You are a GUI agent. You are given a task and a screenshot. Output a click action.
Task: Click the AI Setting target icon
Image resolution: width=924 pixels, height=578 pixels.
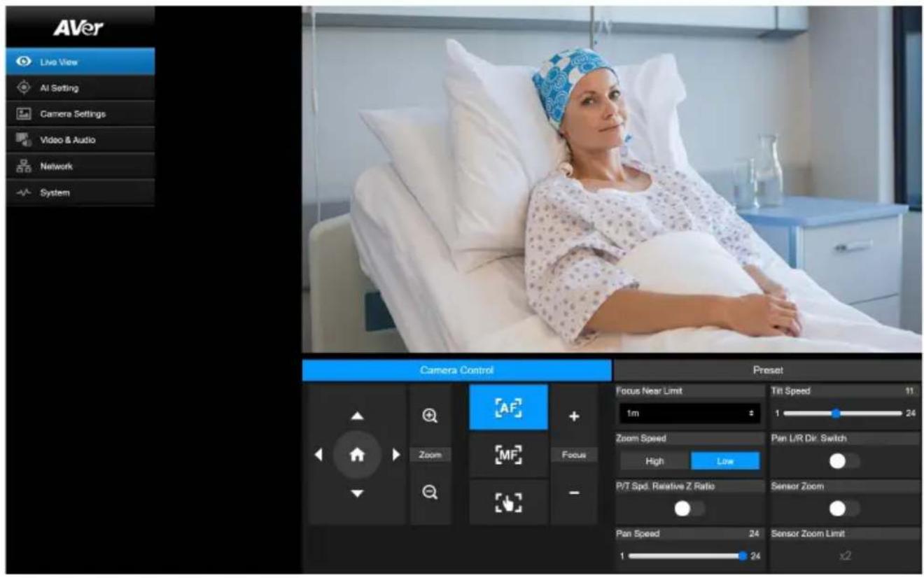24,87
